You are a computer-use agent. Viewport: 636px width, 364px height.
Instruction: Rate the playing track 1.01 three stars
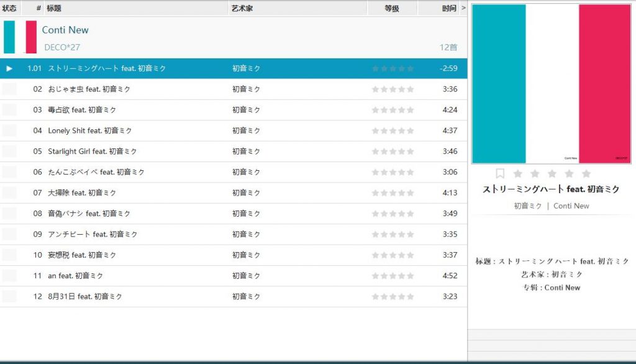[x=393, y=68]
